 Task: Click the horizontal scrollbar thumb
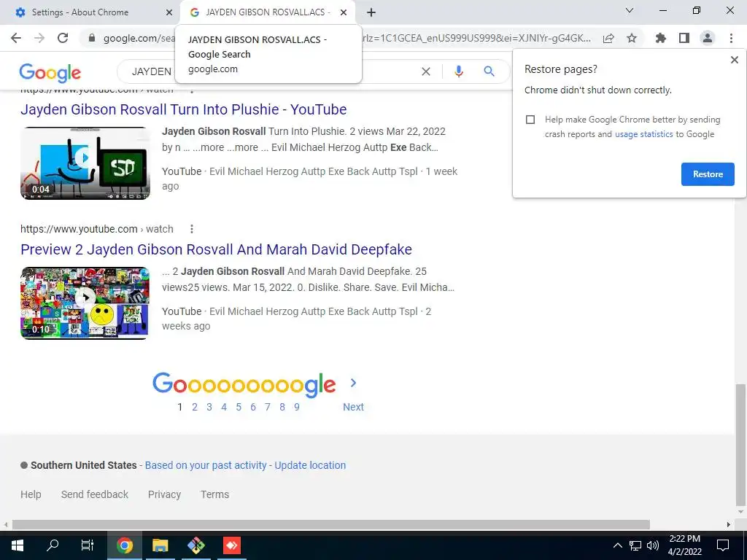pos(330,524)
